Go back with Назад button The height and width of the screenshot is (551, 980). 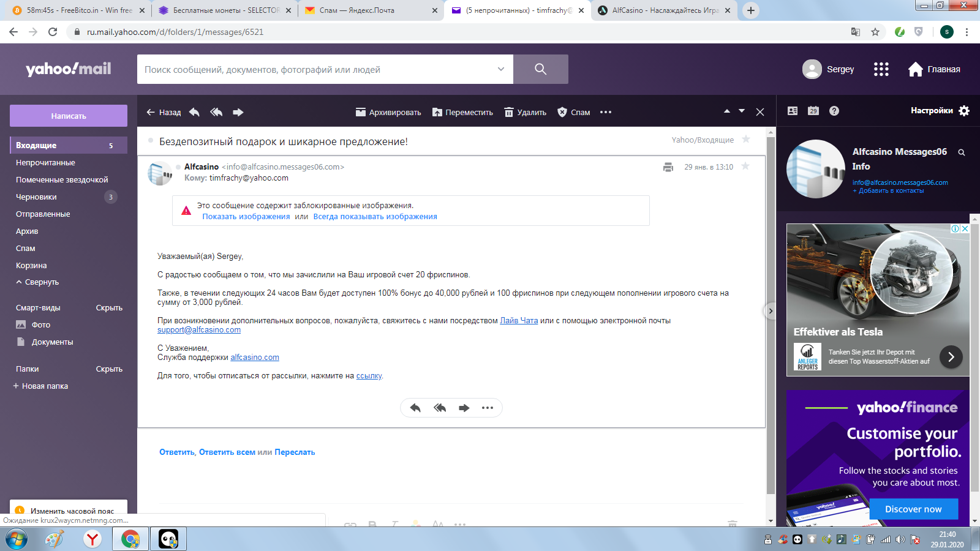(x=164, y=112)
